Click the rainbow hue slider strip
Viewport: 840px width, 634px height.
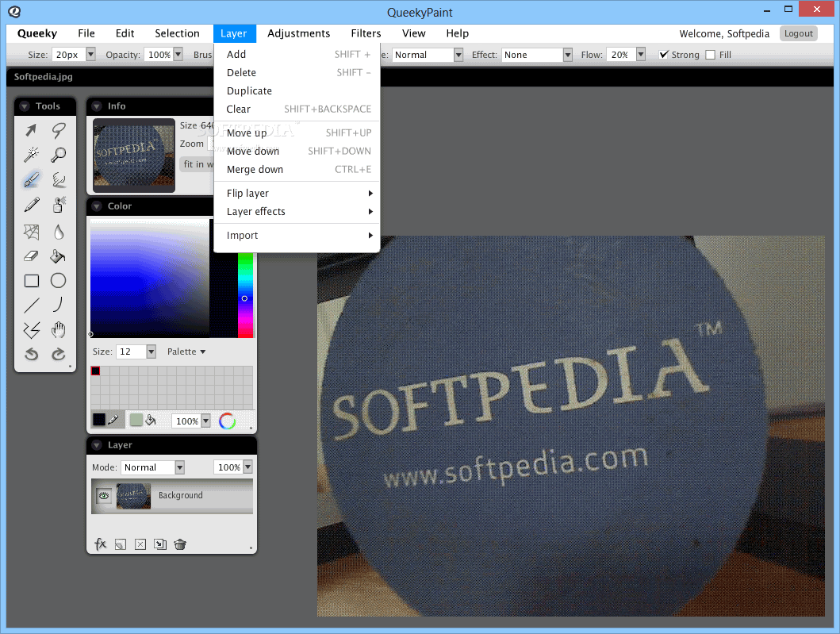coord(245,294)
